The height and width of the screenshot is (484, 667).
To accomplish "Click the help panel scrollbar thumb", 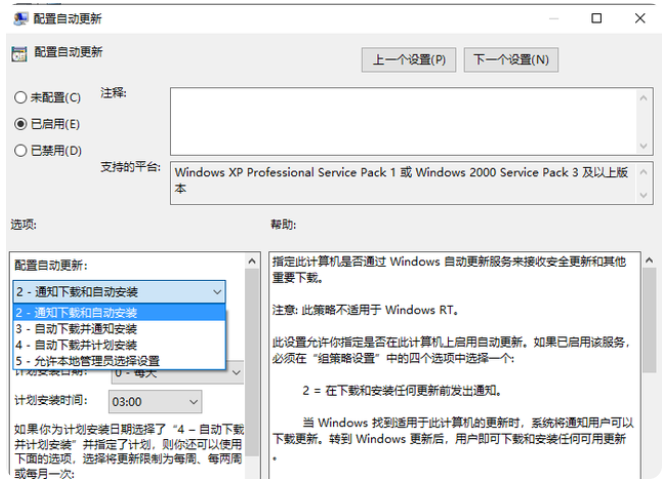I will pos(649,320).
